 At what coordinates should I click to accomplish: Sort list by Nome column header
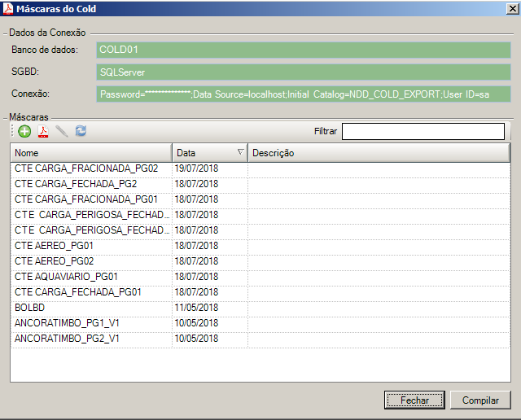click(91, 153)
